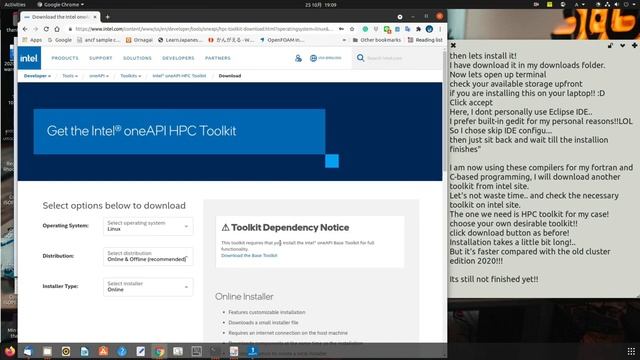Bookmark this page with the star icon
The width and height of the screenshot is (640, 360).
(352, 29)
